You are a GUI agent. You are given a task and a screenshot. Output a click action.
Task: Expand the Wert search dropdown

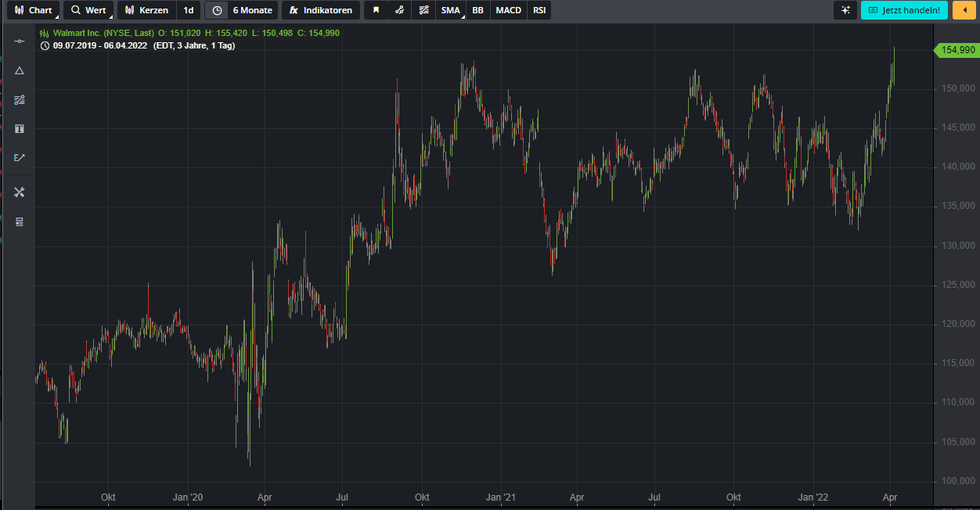click(x=88, y=10)
